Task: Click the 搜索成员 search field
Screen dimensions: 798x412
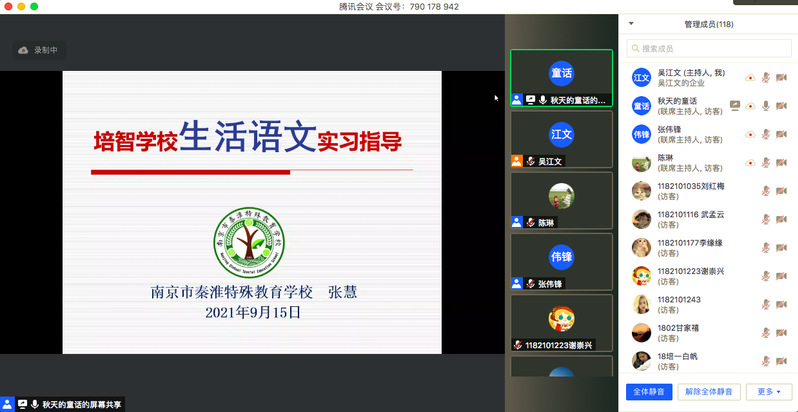Action: point(709,48)
